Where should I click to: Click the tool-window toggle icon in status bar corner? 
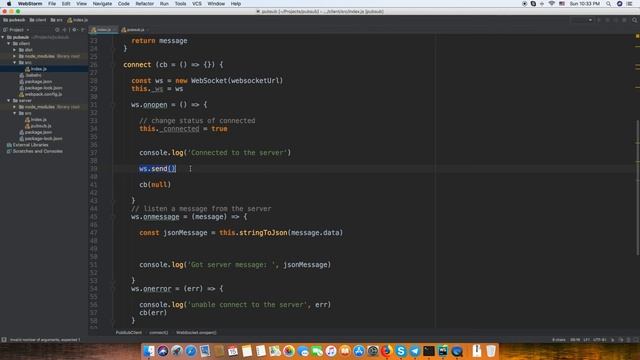tap(4, 340)
